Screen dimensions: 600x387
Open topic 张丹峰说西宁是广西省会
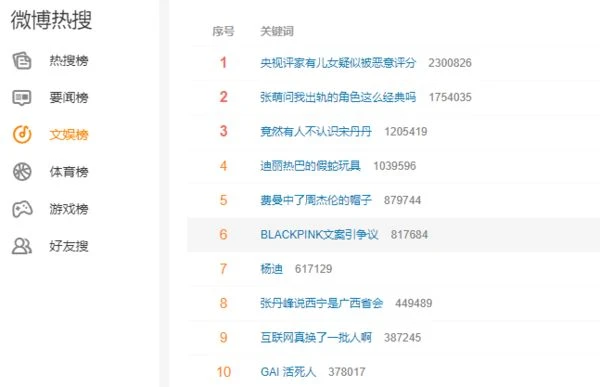tap(321, 303)
